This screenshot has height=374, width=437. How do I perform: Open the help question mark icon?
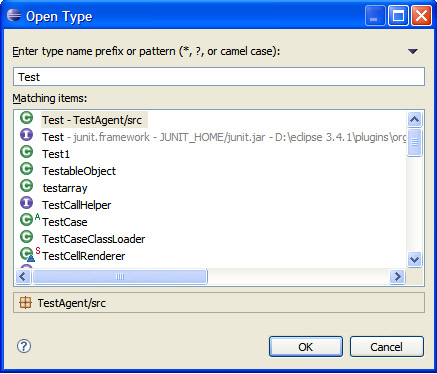point(24,346)
